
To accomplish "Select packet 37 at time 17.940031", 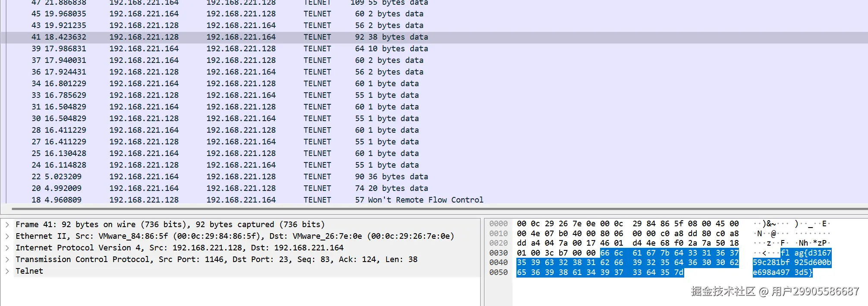I will tap(434, 60).
